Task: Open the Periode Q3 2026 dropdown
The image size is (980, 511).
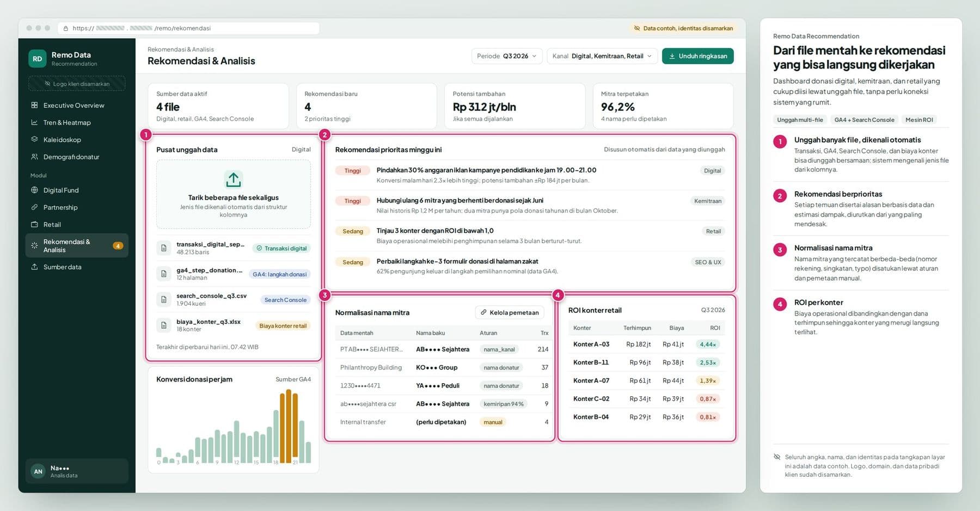Action: pos(506,56)
